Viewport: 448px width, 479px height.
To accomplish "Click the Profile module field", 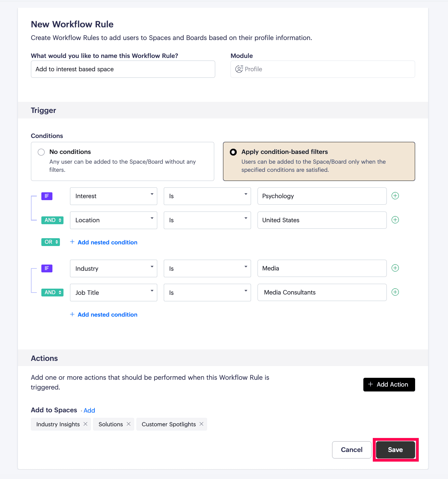I will 322,69.
